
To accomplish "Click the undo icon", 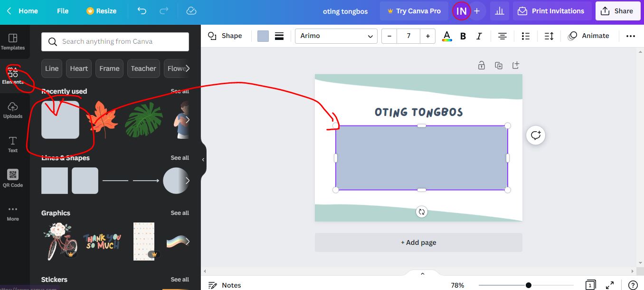I will (x=142, y=10).
